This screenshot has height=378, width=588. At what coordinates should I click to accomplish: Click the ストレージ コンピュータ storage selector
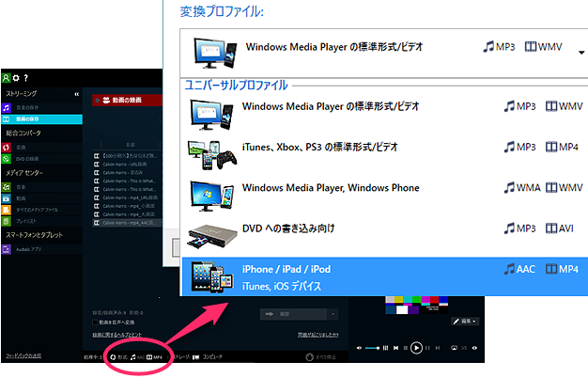click(x=198, y=357)
